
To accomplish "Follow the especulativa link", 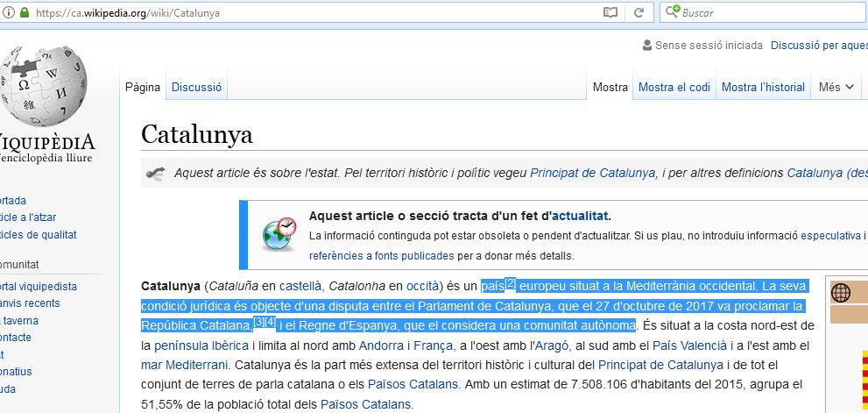I will point(830,236).
